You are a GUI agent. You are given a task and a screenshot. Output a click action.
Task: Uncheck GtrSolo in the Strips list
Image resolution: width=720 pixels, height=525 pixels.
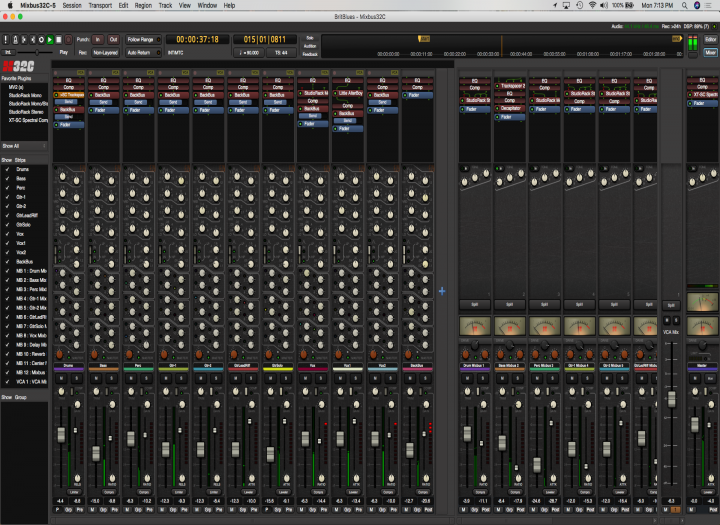pos(7,225)
